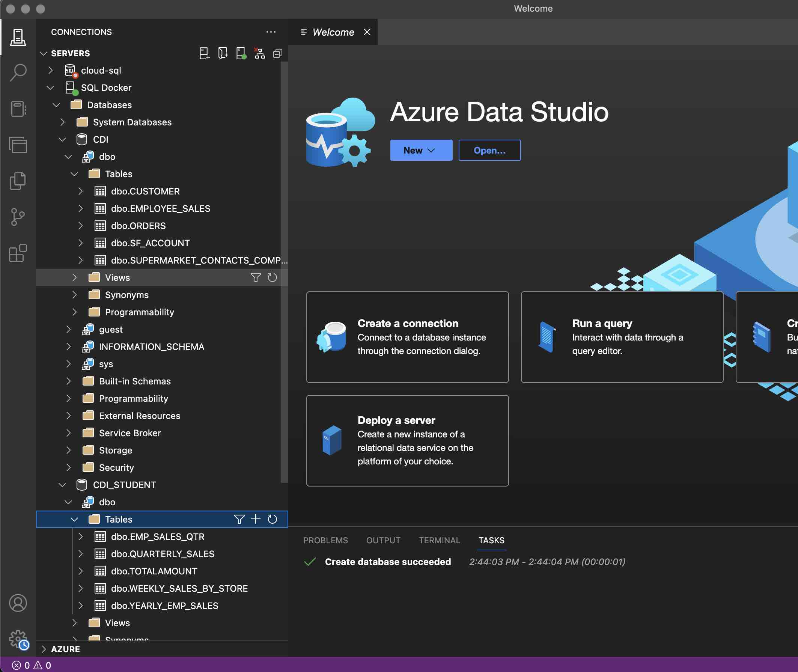Collapse the SQL Docker server node
This screenshot has width=798, height=672.
coord(51,87)
